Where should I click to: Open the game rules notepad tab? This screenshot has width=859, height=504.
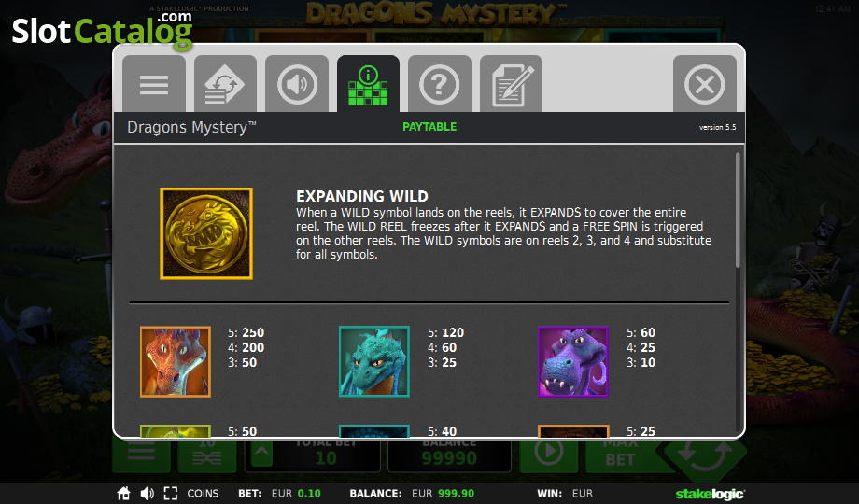(511, 84)
